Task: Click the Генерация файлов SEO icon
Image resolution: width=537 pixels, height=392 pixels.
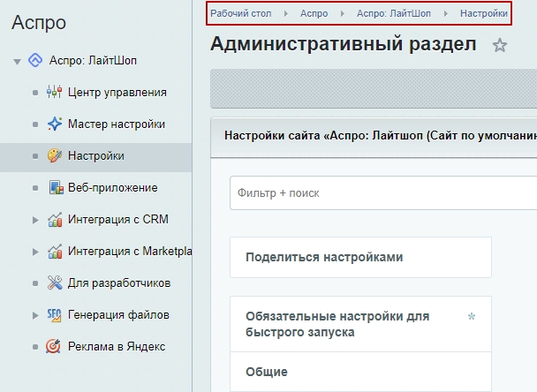Action: [54, 314]
